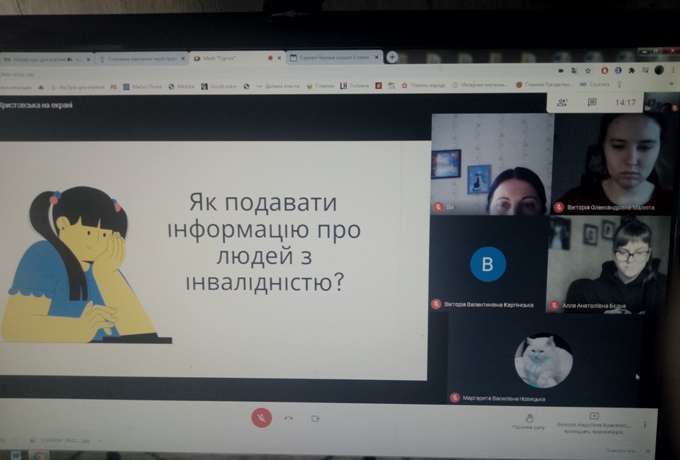The width and height of the screenshot is (680, 460).
Task: Close the Gmail tab
Action: 88,59
